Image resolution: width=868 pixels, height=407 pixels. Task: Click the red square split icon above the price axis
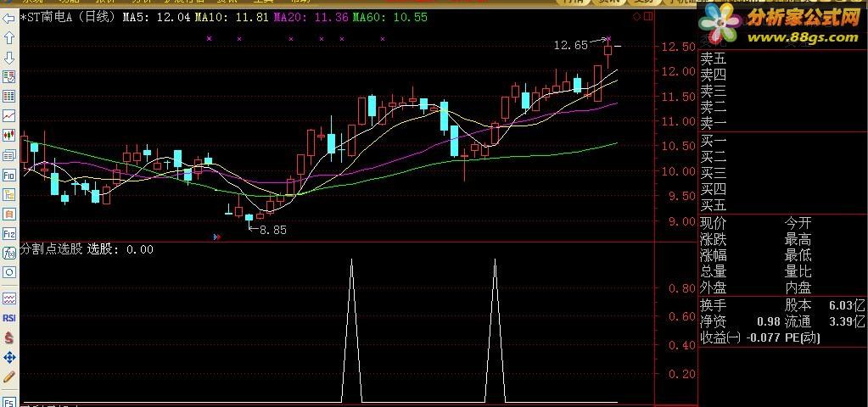coord(648,17)
